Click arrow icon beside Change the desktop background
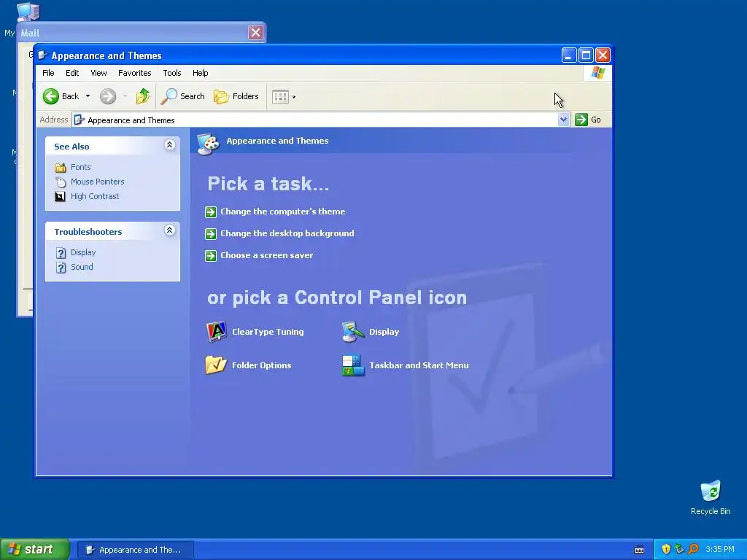Viewport: 747px width, 560px height. point(211,234)
